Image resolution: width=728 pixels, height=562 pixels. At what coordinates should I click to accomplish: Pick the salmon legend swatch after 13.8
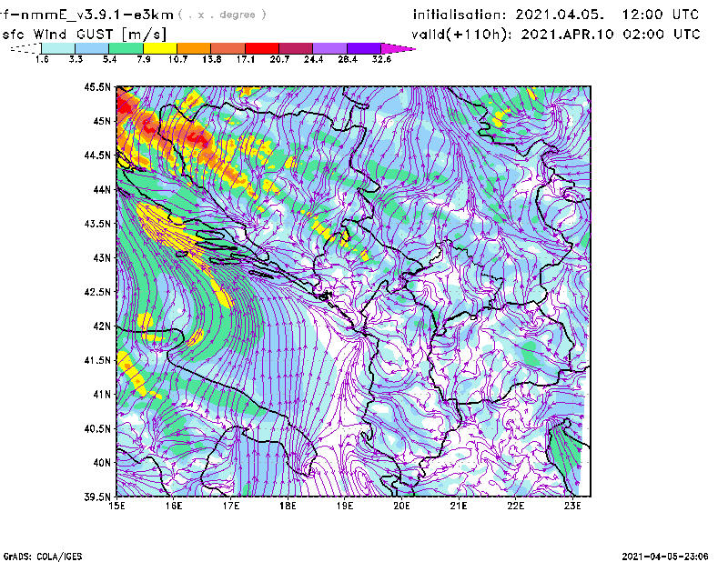tap(228, 48)
